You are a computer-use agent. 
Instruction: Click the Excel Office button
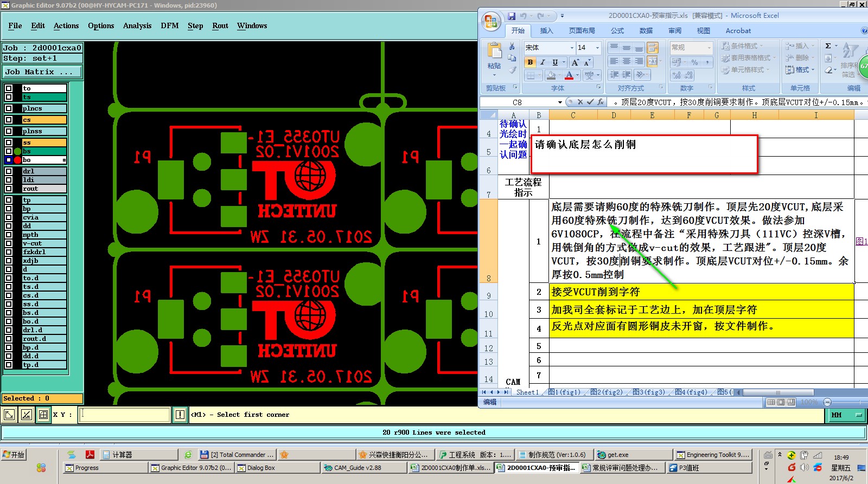click(x=491, y=22)
